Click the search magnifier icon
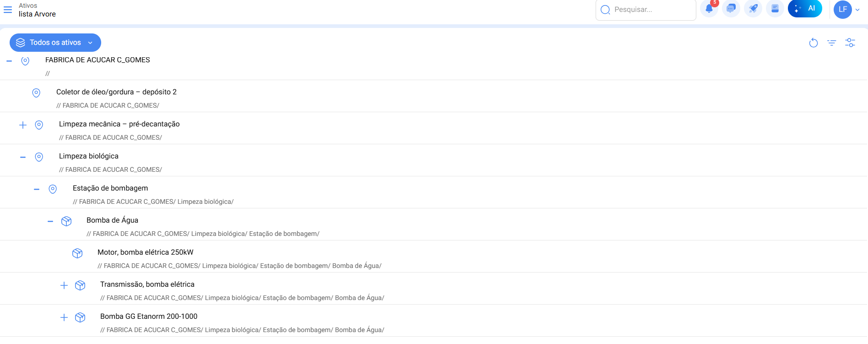This screenshot has width=868, height=344. click(605, 10)
